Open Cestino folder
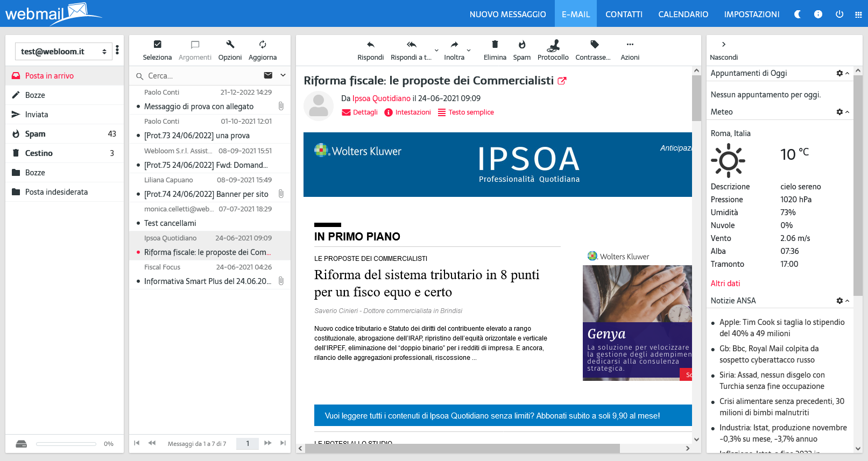Screen dimensions: 868x461 click(x=65, y=153)
